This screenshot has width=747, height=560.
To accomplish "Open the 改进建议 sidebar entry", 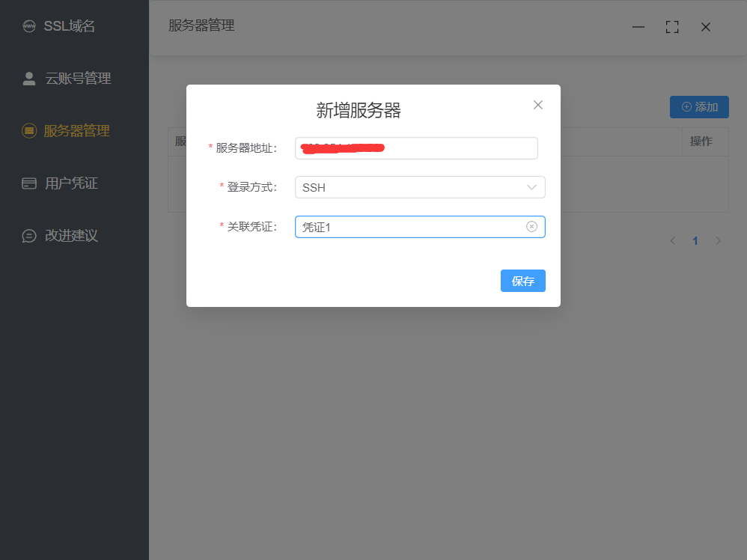I will pyautogui.click(x=71, y=236).
